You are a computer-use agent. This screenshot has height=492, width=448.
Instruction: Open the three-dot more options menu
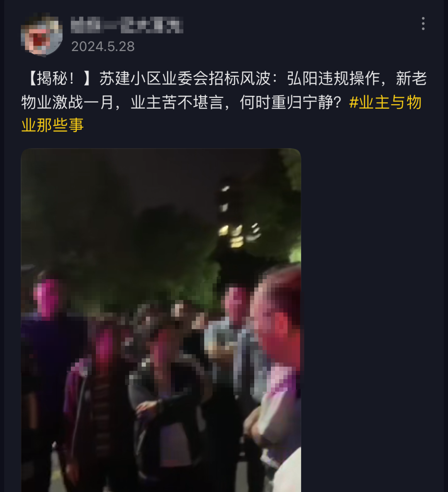tap(423, 24)
